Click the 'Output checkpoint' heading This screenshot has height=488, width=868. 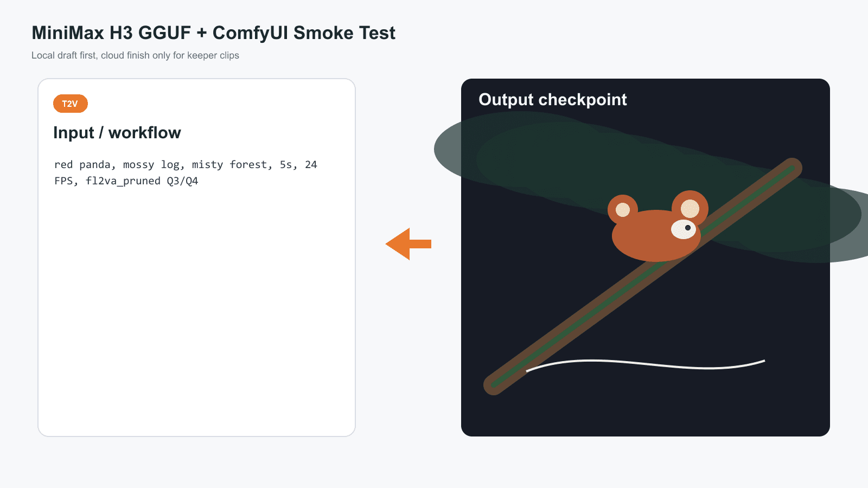[552, 100]
